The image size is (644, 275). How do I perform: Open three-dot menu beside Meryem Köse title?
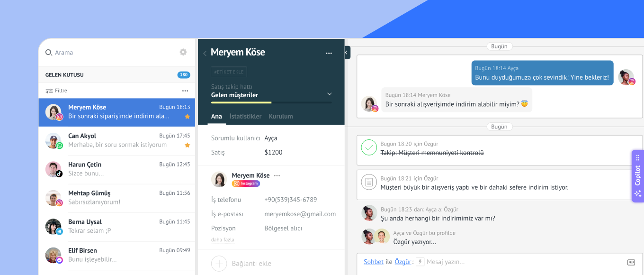329,53
